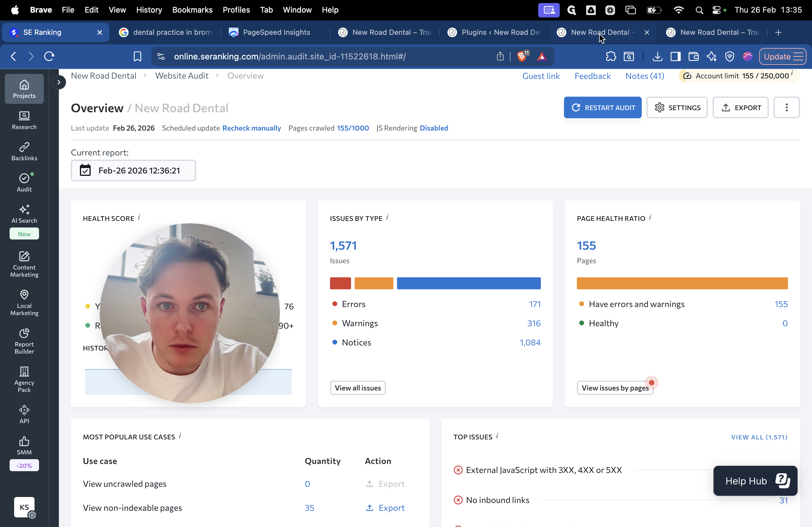Open Local Marketing sidebar icon

click(24, 302)
